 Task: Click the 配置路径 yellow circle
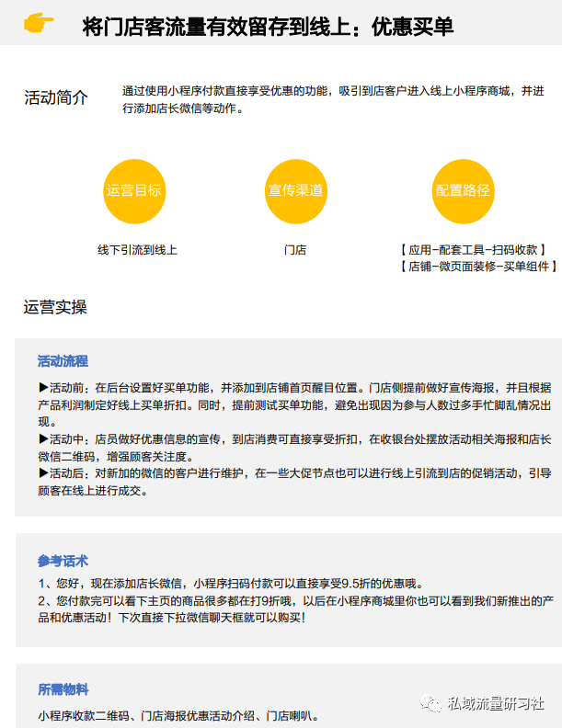pos(463,191)
